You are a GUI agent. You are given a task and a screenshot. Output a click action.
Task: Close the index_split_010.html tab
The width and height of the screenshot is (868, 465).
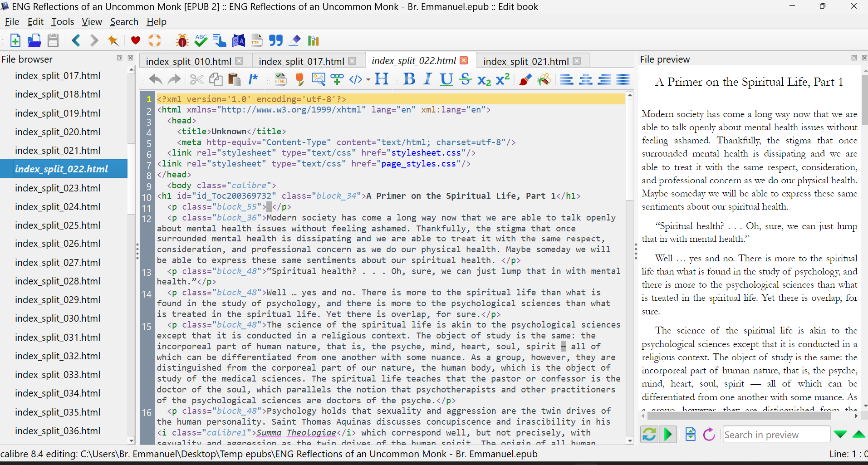pyautogui.click(x=239, y=61)
